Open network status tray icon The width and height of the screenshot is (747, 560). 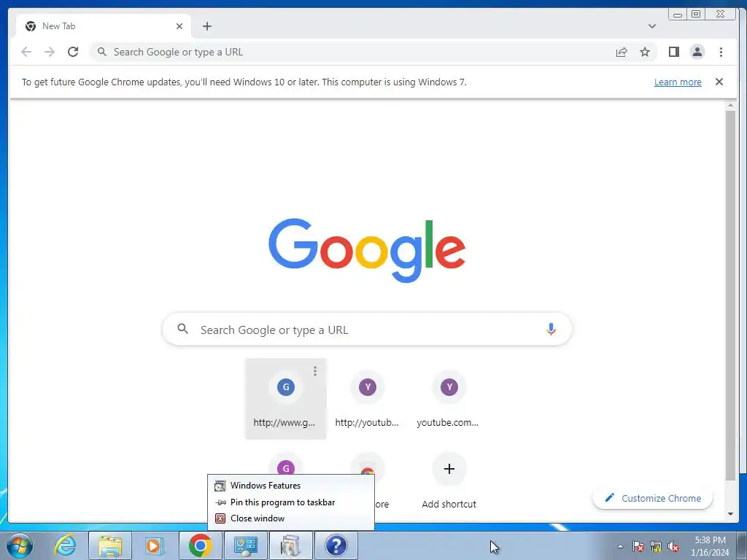click(656, 546)
